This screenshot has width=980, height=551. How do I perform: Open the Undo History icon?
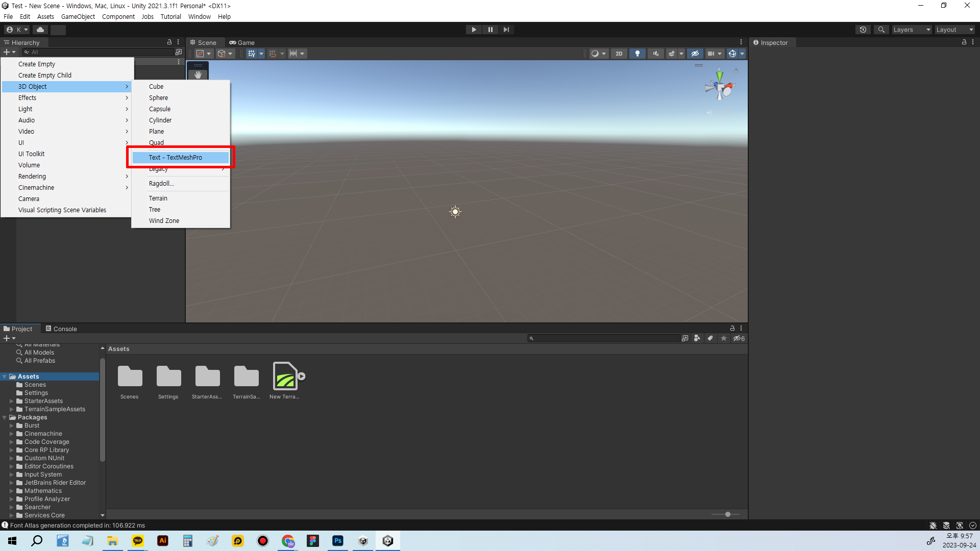[863, 30]
